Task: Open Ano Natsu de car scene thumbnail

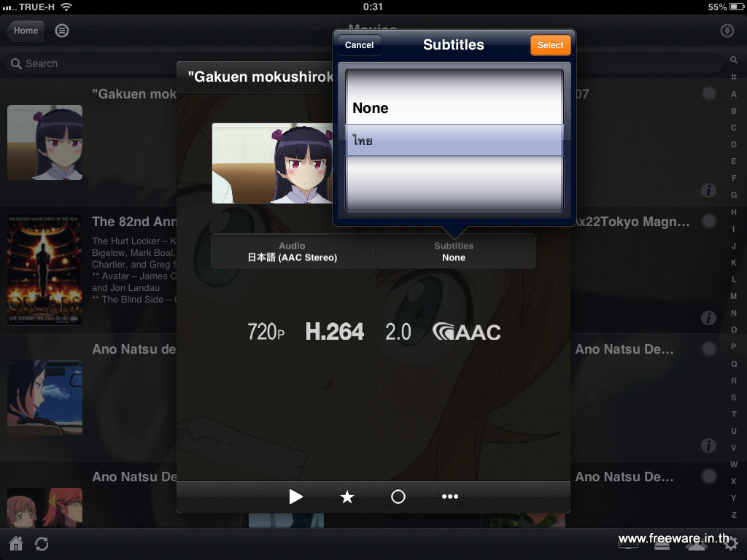Action: [x=44, y=397]
